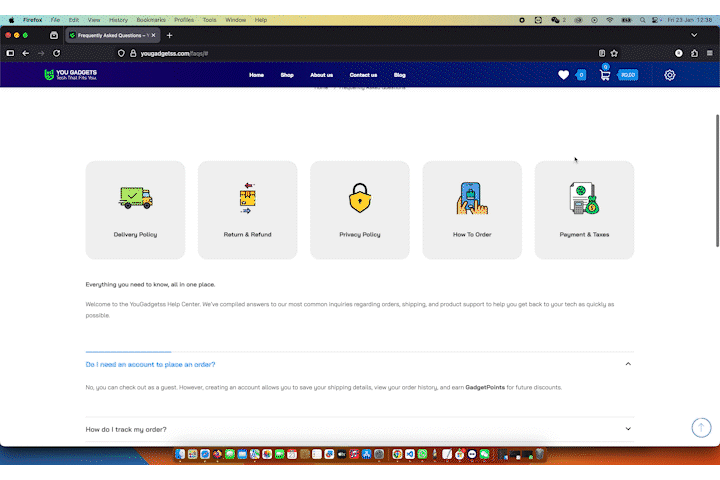Click the wishlist heart icon

point(564,75)
